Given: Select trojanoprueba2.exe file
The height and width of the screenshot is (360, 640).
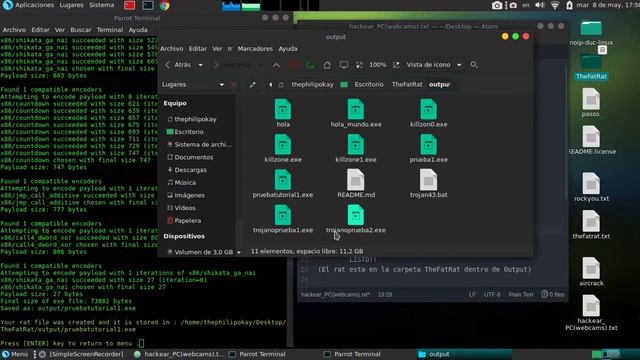Looking at the screenshot, I should click(x=356, y=219).
